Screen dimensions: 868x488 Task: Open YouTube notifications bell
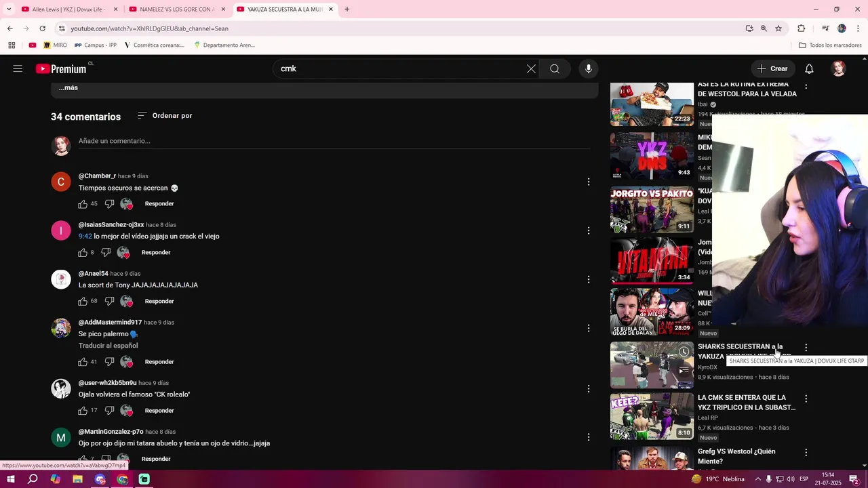click(x=809, y=68)
